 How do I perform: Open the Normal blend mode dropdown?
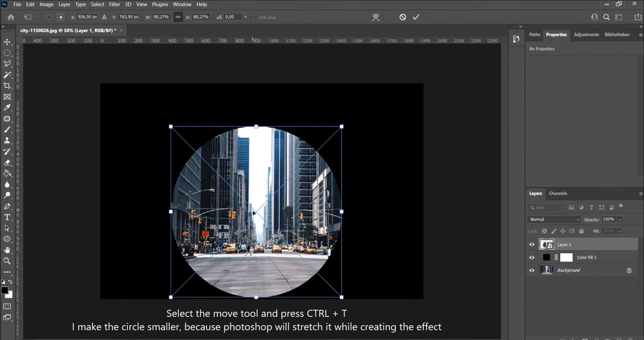tap(554, 220)
